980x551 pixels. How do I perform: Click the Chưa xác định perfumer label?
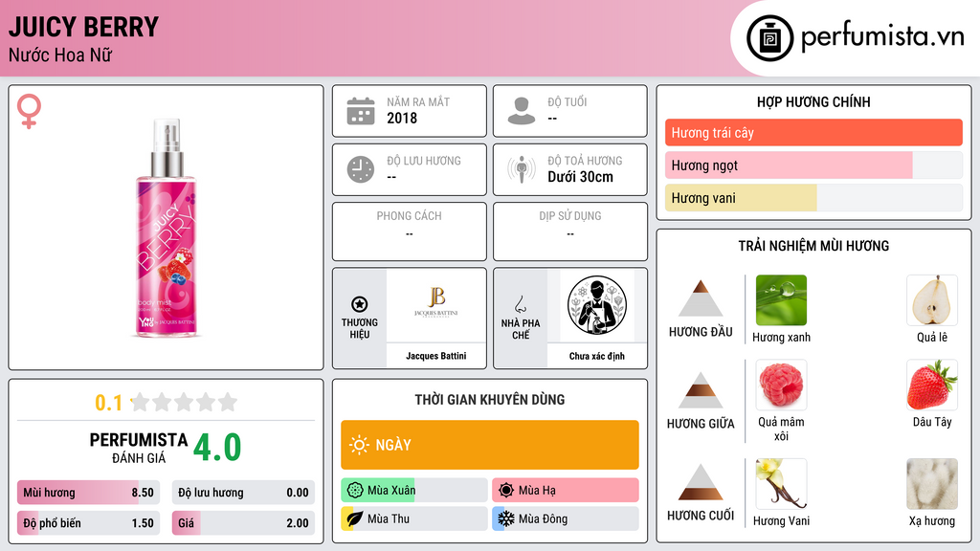tap(597, 356)
